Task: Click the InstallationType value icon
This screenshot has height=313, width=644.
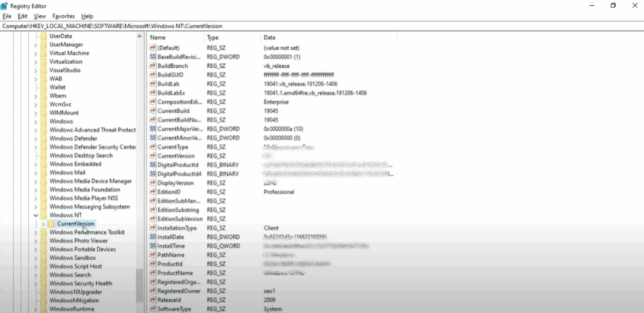Action: (153, 228)
